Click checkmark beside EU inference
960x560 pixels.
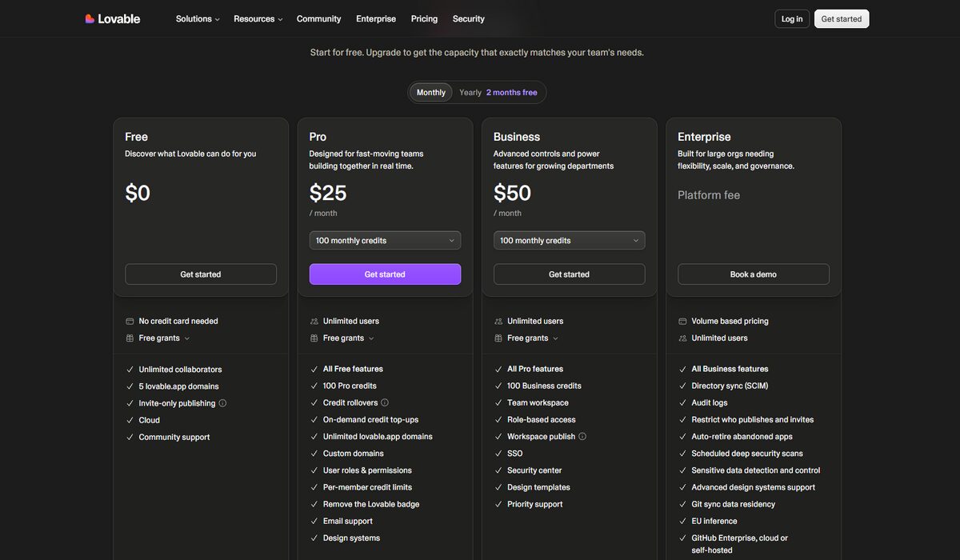click(x=682, y=521)
